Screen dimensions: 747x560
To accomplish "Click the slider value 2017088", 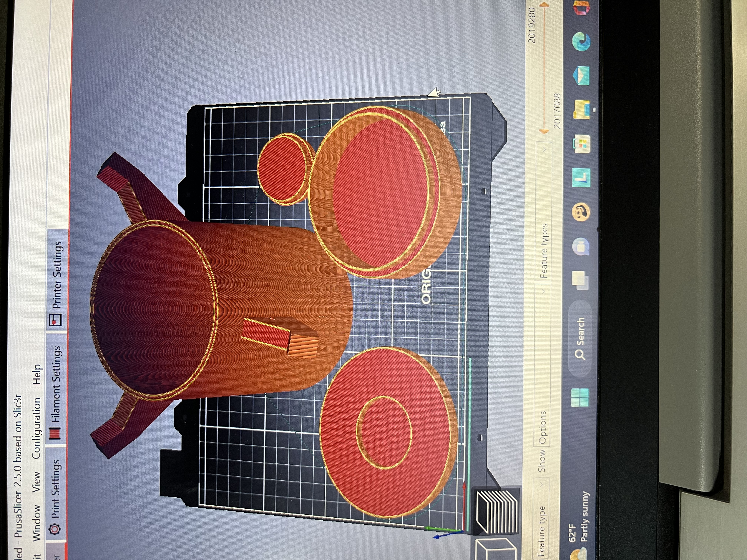I will point(557,111).
